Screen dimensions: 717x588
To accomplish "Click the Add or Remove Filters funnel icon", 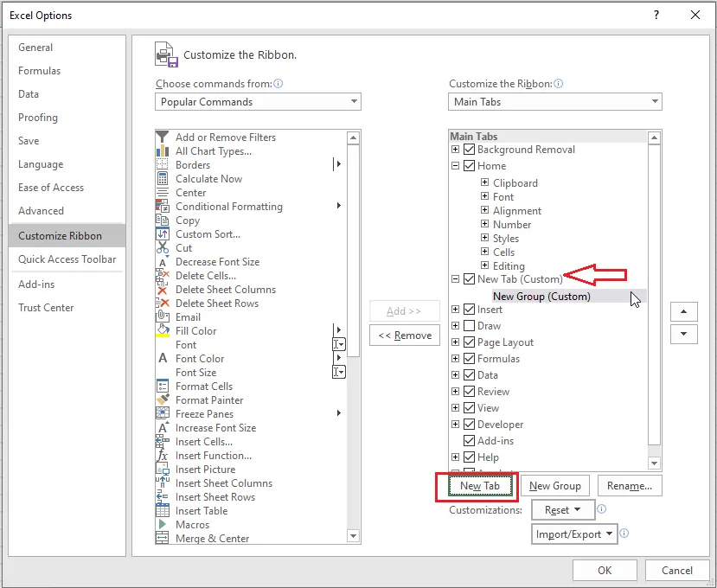I will pyautogui.click(x=163, y=137).
